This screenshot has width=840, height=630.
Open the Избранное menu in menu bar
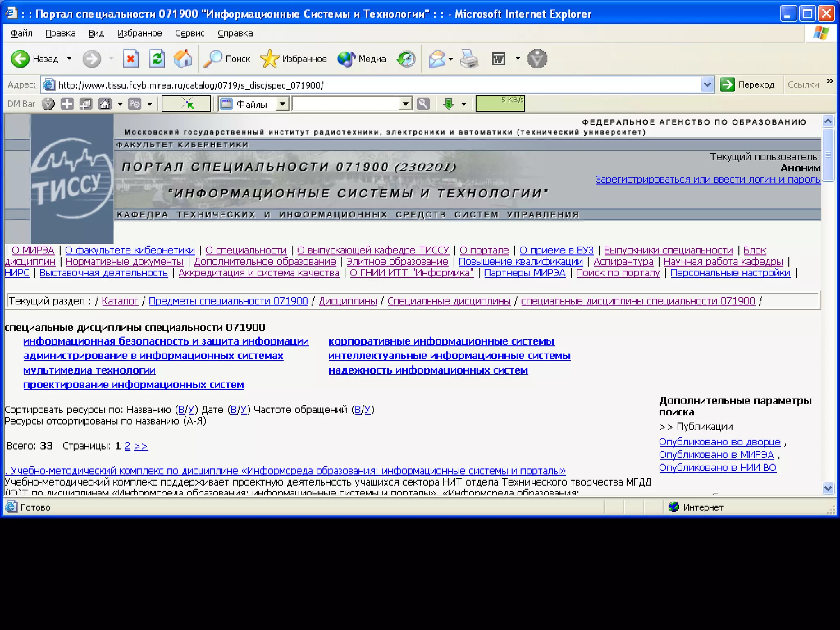[x=139, y=33]
